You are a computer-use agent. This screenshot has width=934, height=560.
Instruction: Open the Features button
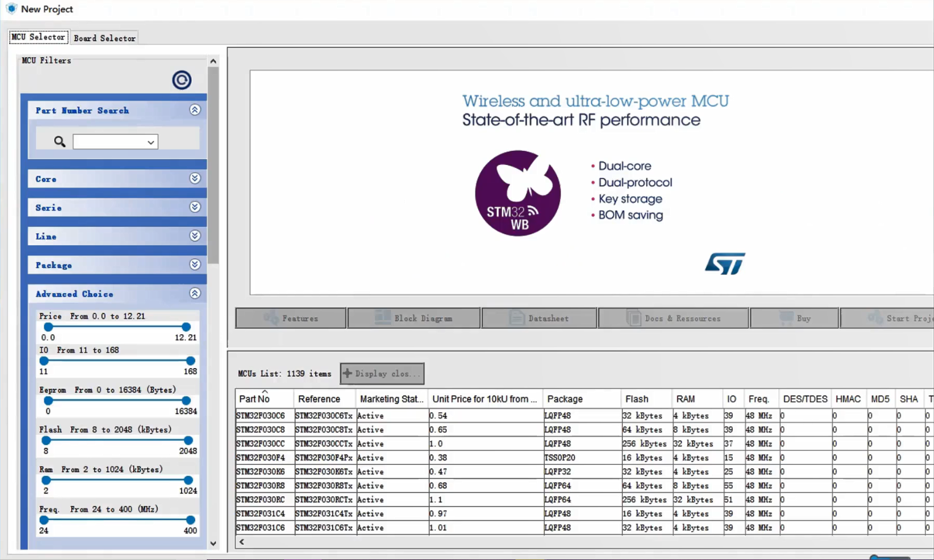291,318
